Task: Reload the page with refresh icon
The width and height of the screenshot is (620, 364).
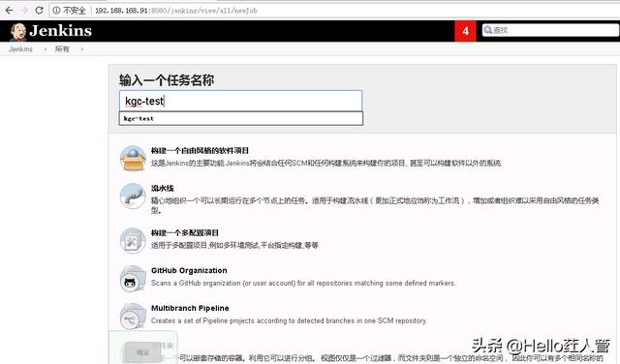Action: click(x=39, y=11)
